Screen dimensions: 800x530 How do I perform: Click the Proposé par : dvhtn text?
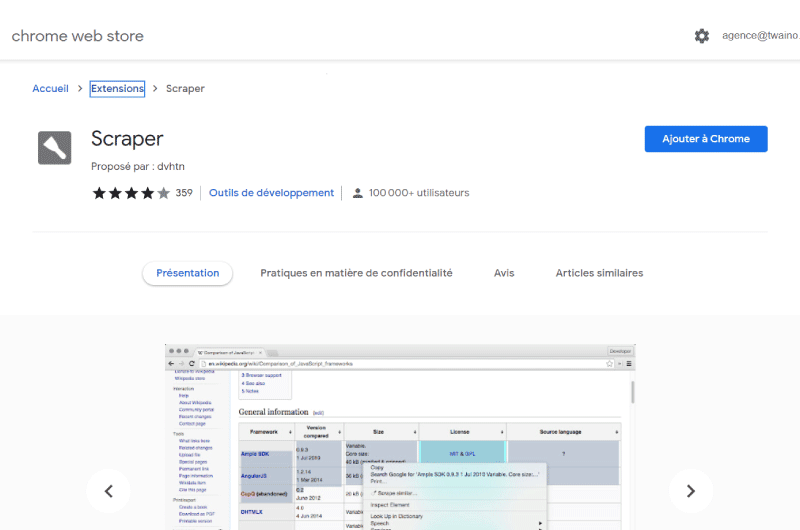(x=138, y=166)
